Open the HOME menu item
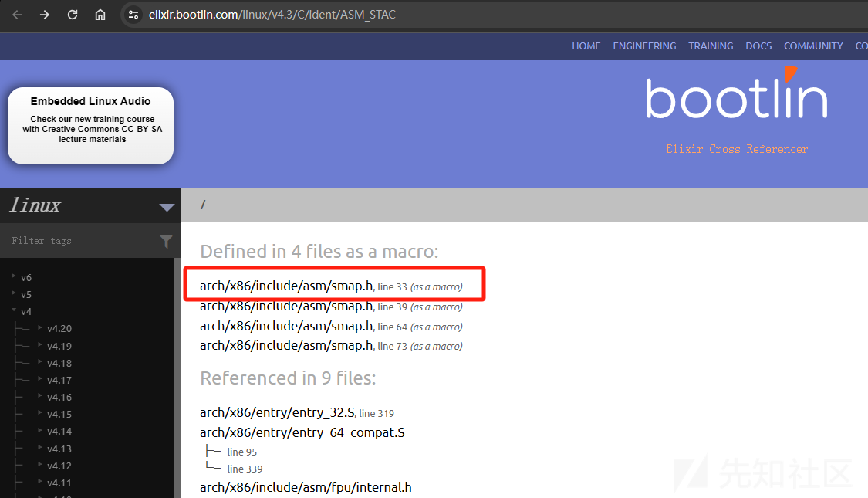The height and width of the screenshot is (498, 868). click(x=586, y=46)
